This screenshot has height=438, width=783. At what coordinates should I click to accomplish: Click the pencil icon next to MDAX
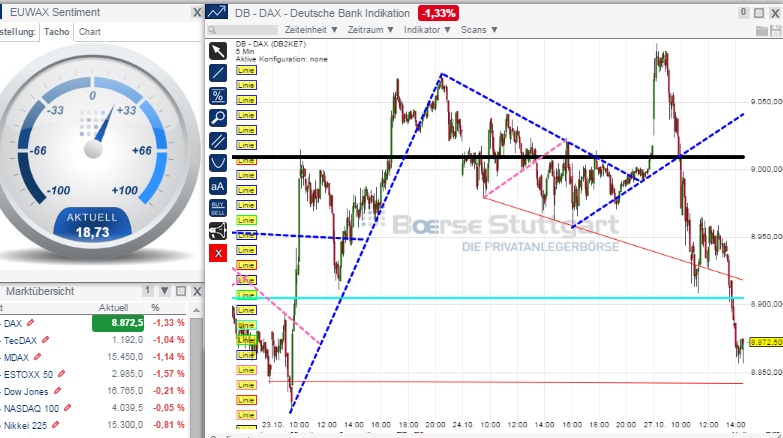[x=37, y=357]
